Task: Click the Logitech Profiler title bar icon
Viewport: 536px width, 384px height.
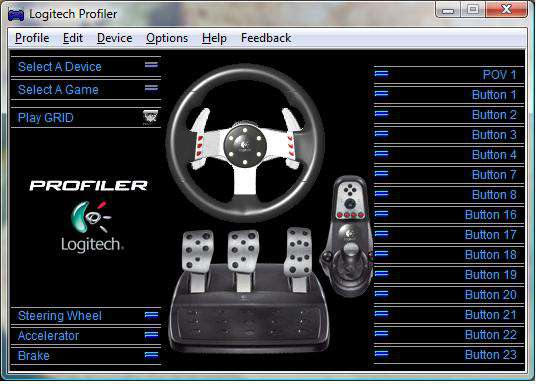Action: (16, 15)
